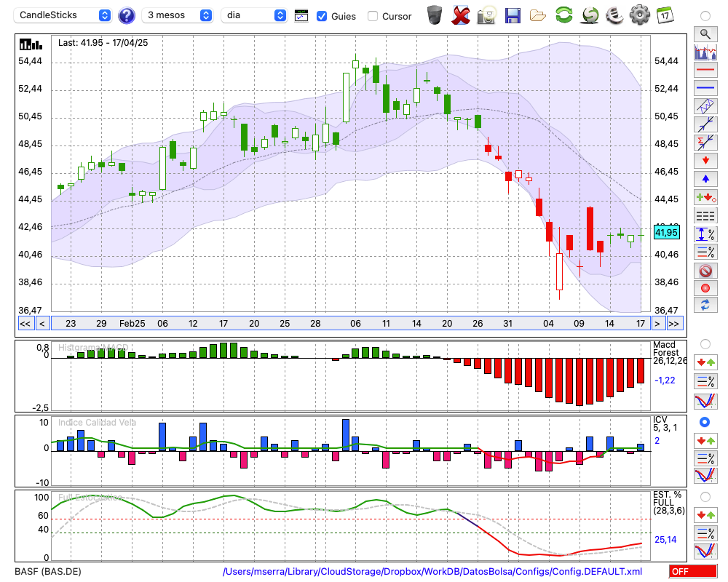Image resolution: width=728 pixels, height=582 pixels.
Task: Click MACD panel red-green arrows button
Action: [x=705, y=362]
